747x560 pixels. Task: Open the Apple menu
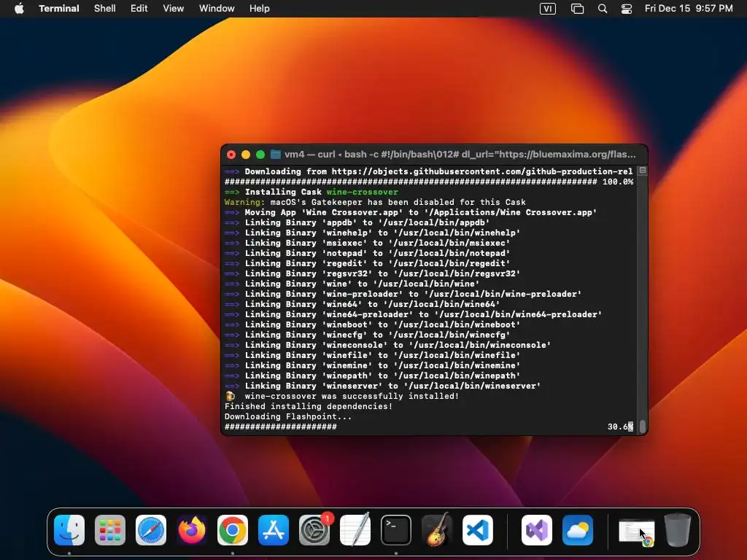19,9
